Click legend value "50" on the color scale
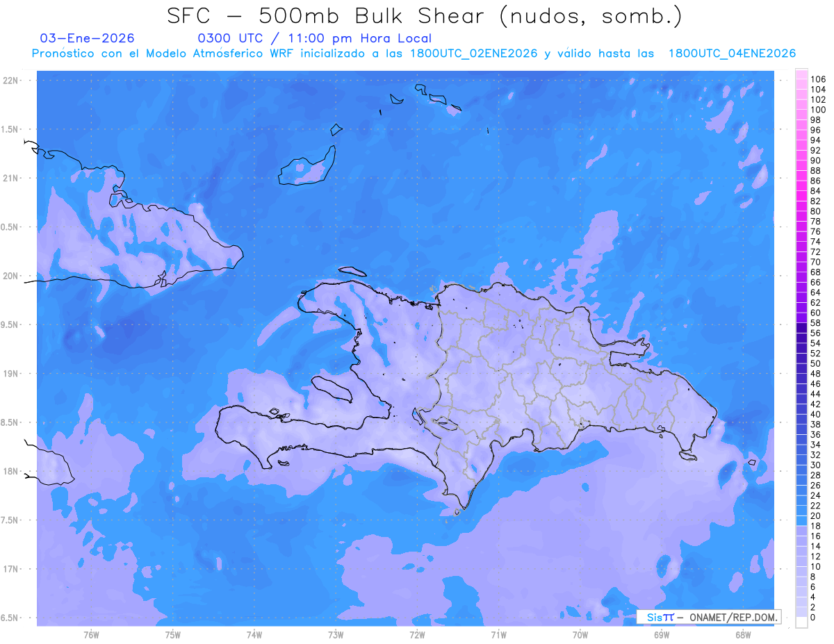Screen dimensions: 834x644 tap(816, 363)
